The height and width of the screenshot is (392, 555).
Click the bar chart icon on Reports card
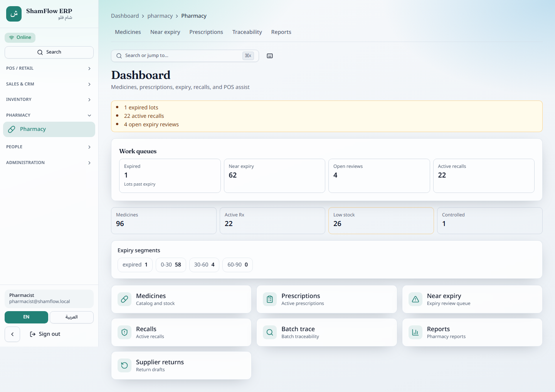coord(415,332)
